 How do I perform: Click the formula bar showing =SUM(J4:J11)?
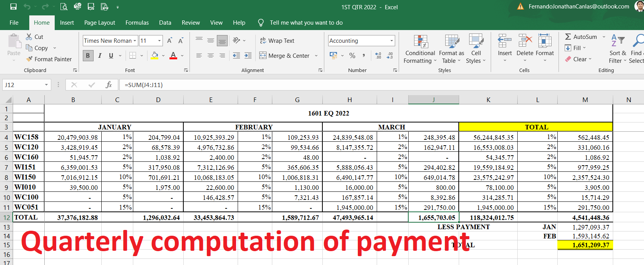(x=381, y=85)
